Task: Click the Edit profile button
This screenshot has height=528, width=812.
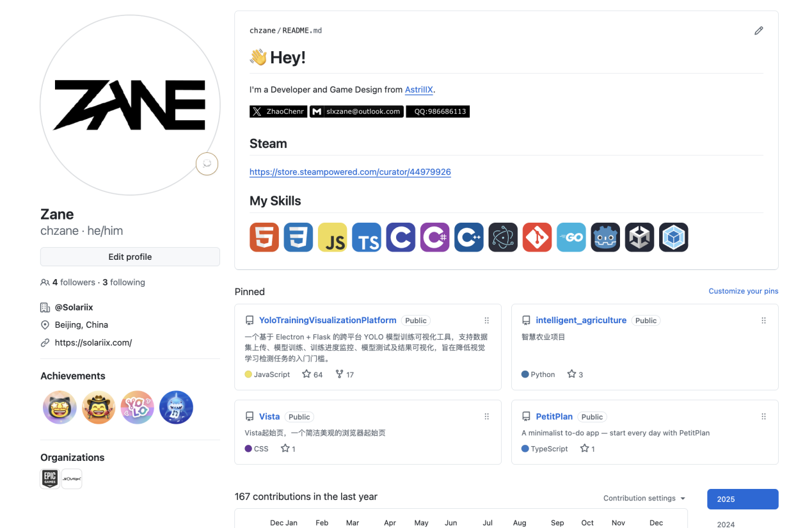Action: pyautogui.click(x=130, y=257)
